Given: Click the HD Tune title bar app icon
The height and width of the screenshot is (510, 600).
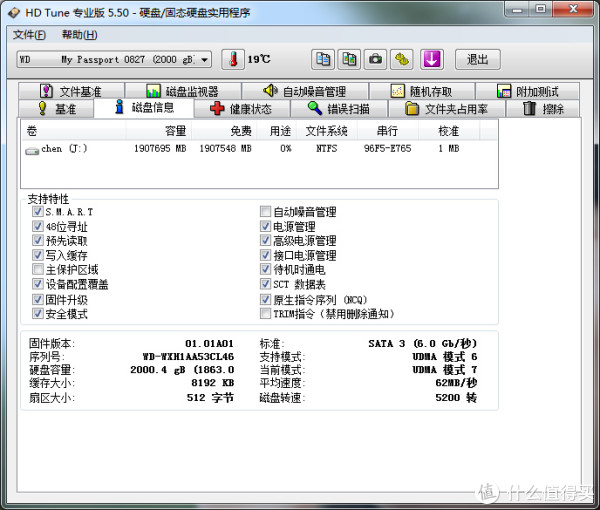Looking at the screenshot, I should (14, 13).
